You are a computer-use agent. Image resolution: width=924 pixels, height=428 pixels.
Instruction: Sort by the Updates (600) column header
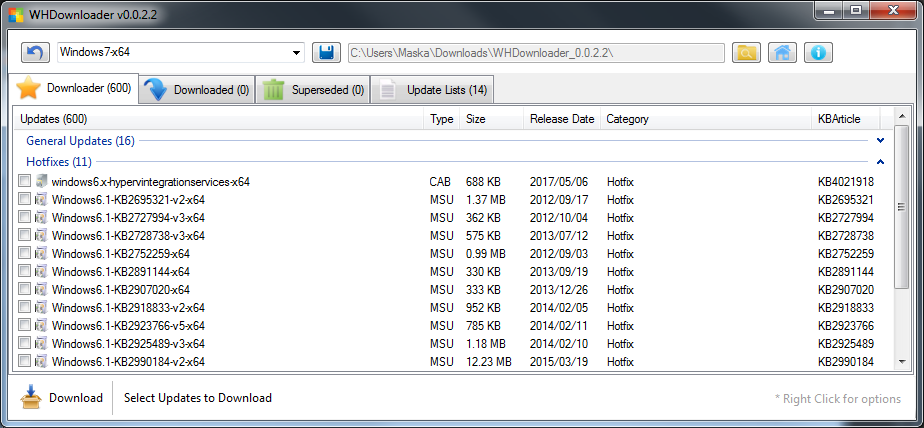point(219,119)
